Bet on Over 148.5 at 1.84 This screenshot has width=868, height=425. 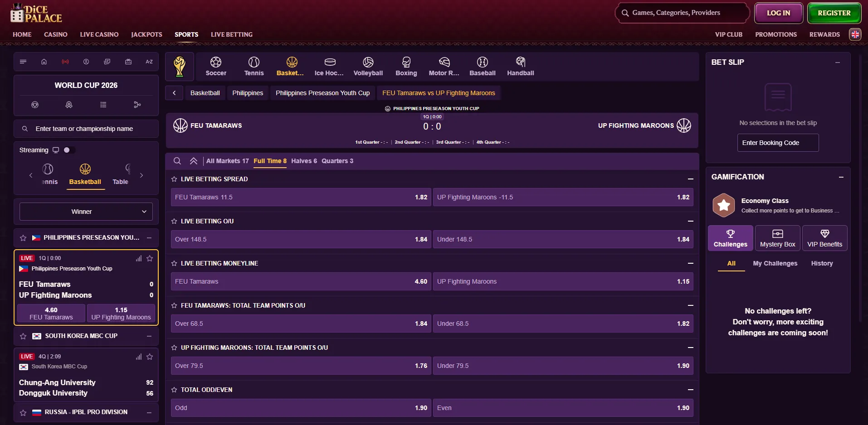301,239
